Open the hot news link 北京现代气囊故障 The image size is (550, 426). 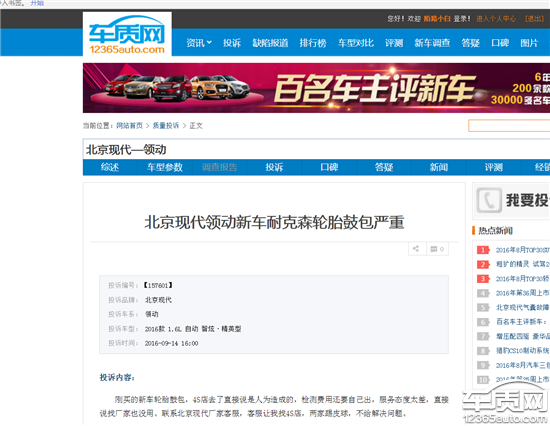tap(522, 307)
